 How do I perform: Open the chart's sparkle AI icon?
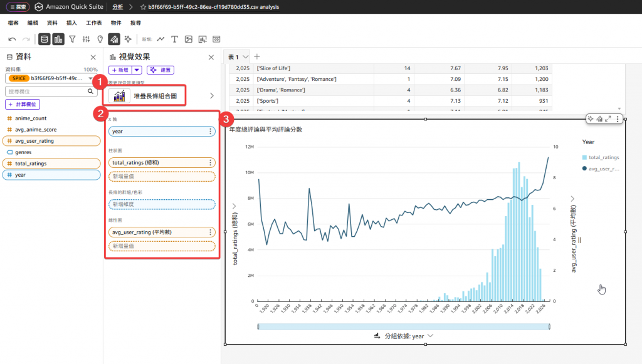click(591, 119)
